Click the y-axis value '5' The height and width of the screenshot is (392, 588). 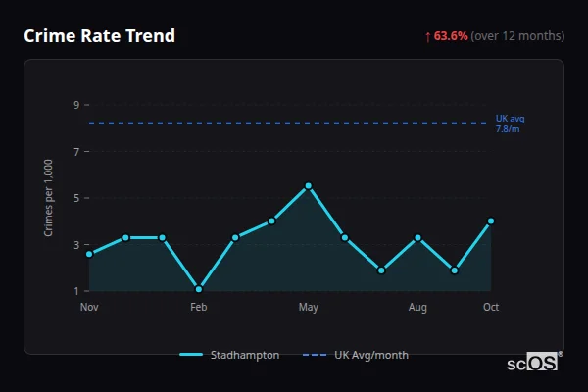pyautogui.click(x=76, y=198)
